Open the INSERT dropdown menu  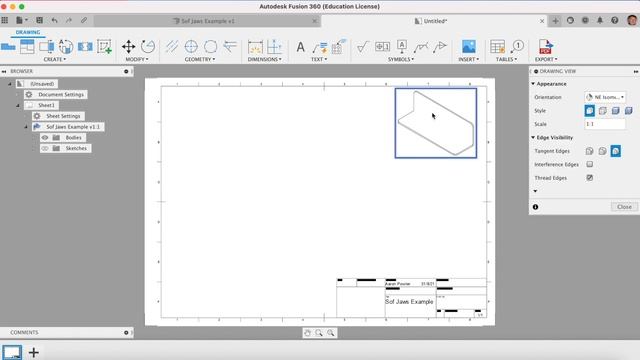pos(469,59)
